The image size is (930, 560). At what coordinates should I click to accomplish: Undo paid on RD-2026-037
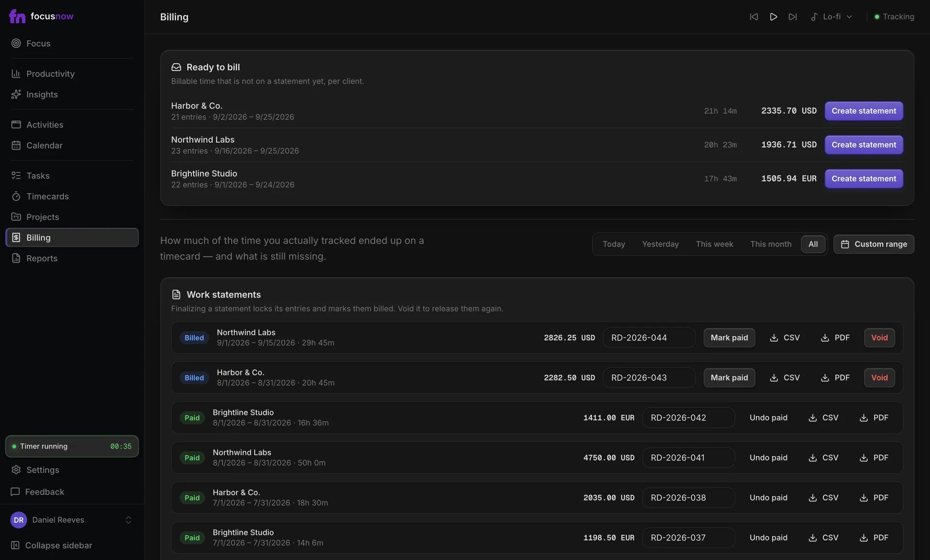[x=768, y=538]
